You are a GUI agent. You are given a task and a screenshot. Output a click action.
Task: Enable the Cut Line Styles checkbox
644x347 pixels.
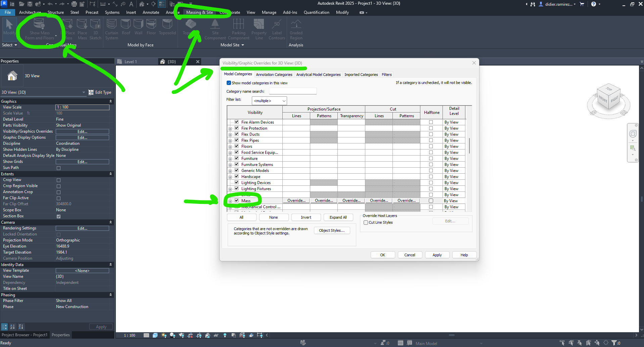366,222
